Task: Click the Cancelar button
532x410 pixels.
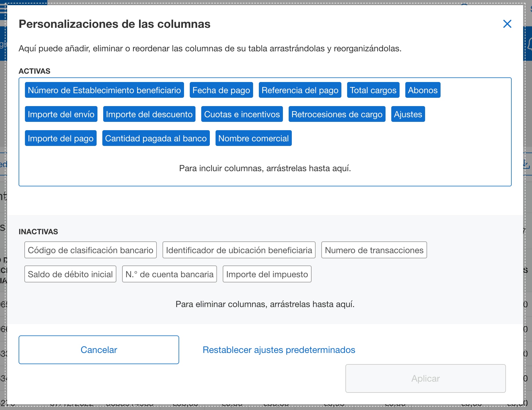Action: (x=99, y=350)
